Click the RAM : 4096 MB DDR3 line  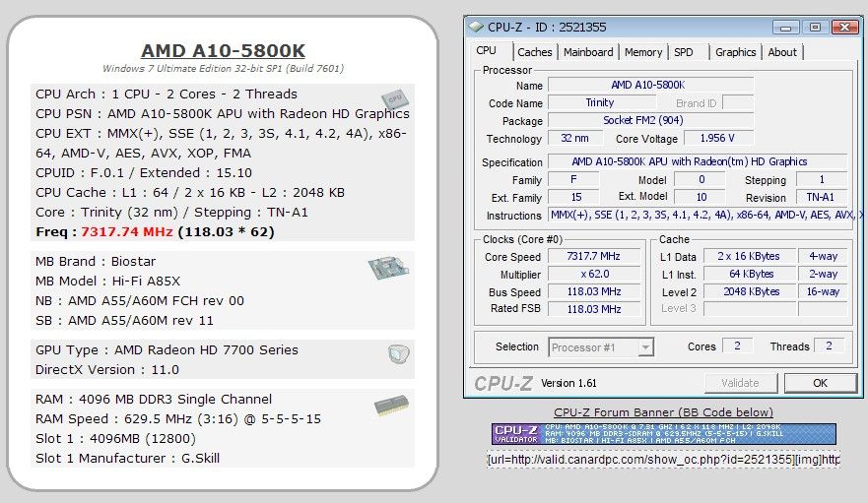(x=154, y=399)
